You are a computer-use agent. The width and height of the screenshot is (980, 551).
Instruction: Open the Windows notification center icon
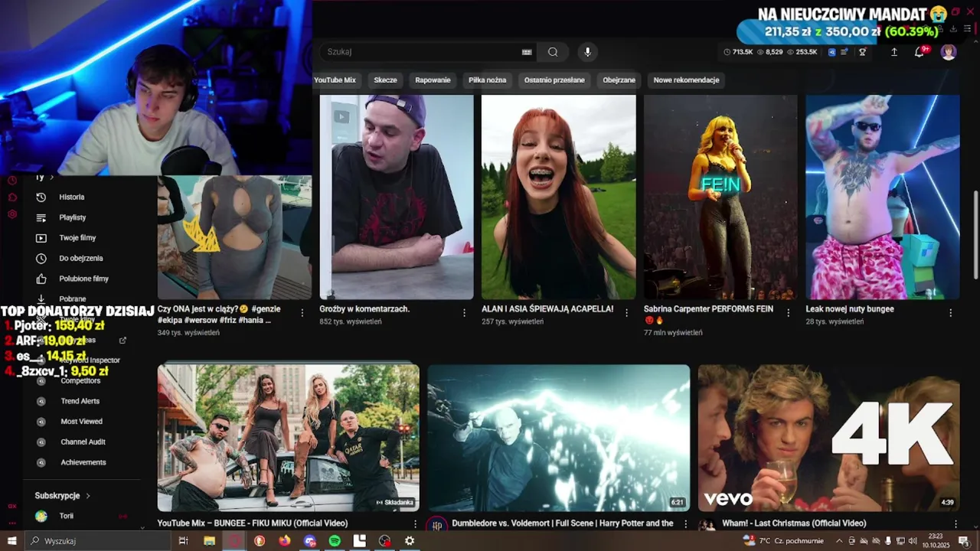click(964, 541)
